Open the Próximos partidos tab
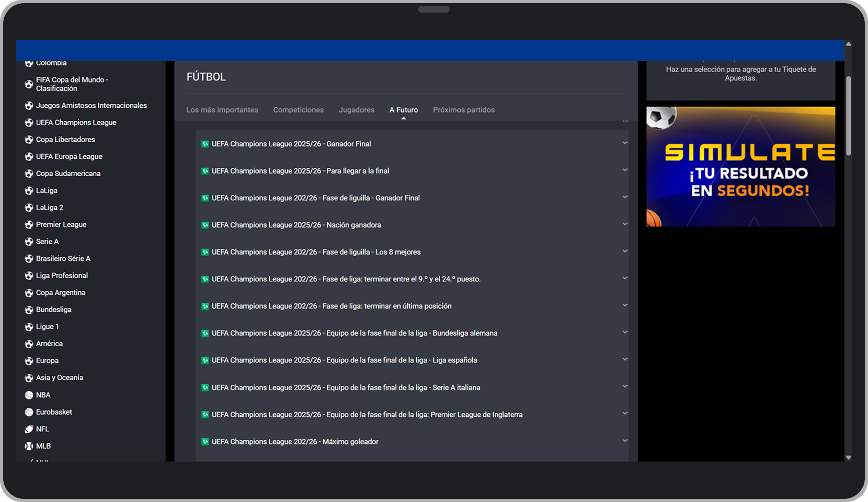This screenshot has height=502, width=868. (464, 110)
